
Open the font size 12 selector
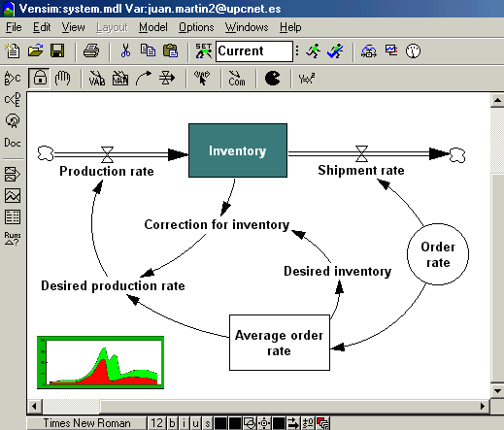156,423
